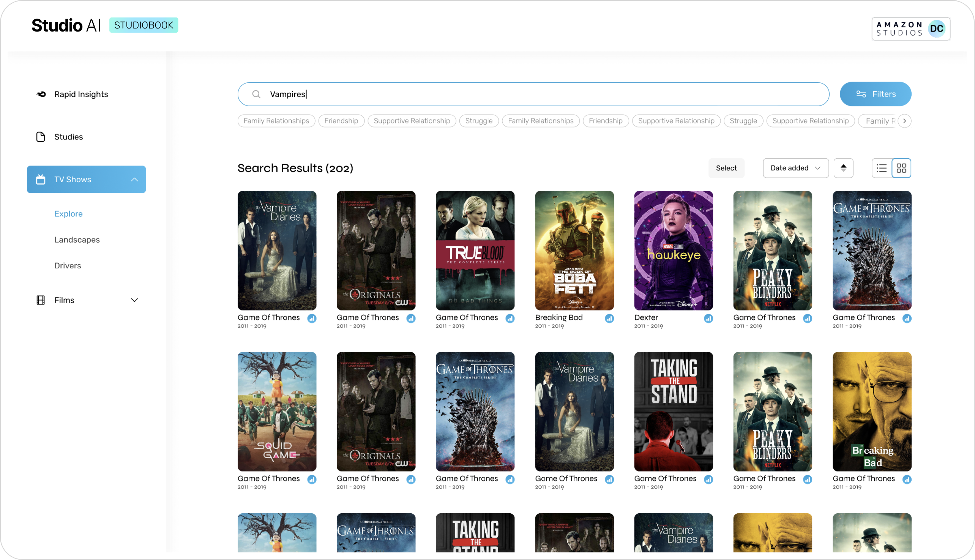The image size is (975, 560).
Task: Click the search magnifier icon
Action: 256,94
